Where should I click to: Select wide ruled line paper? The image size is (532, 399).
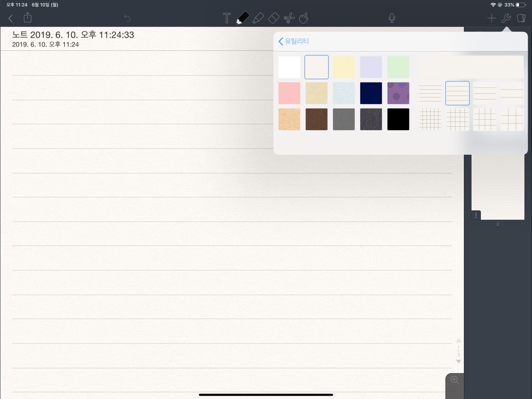pyautogui.click(x=484, y=93)
